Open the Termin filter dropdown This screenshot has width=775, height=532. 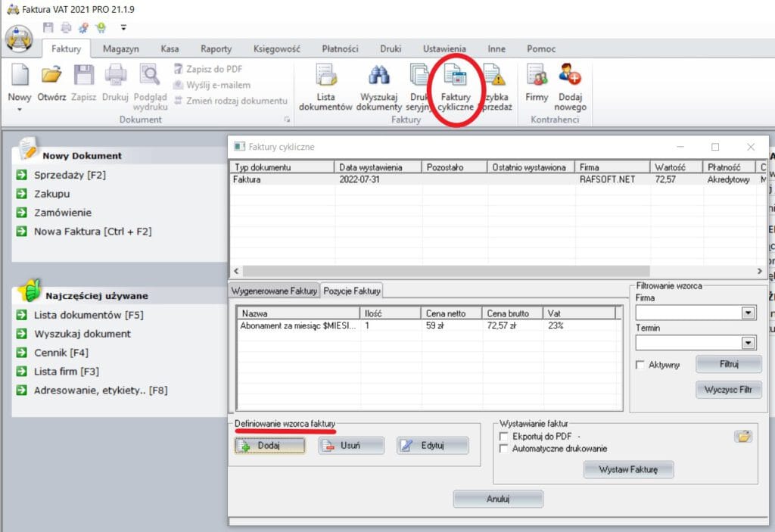[749, 343]
